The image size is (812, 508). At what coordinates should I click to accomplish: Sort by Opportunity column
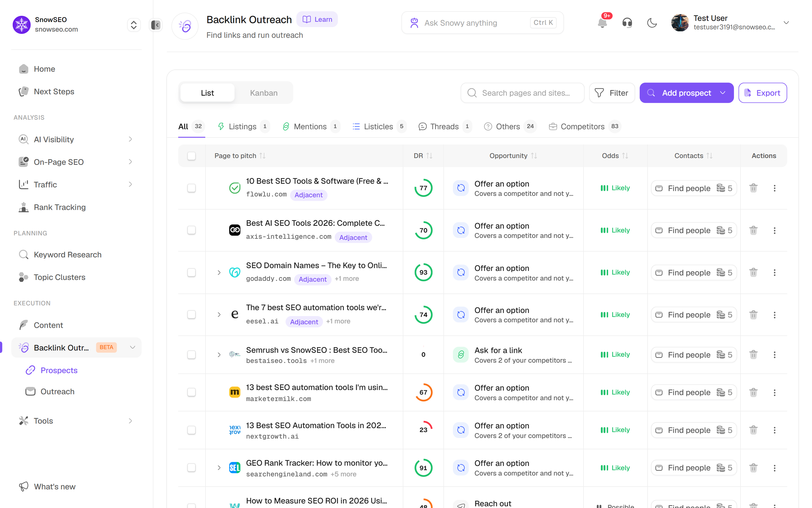click(x=534, y=156)
